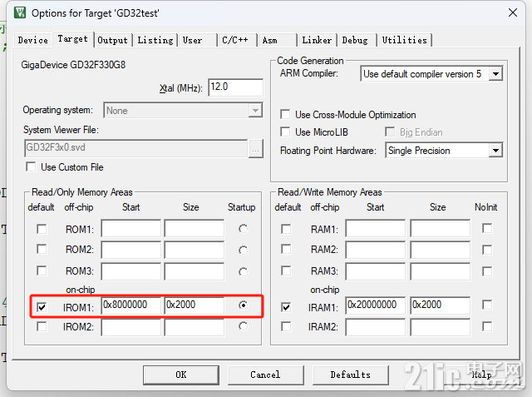Click the Keil uVision icon in title bar

pyautogui.click(x=20, y=13)
